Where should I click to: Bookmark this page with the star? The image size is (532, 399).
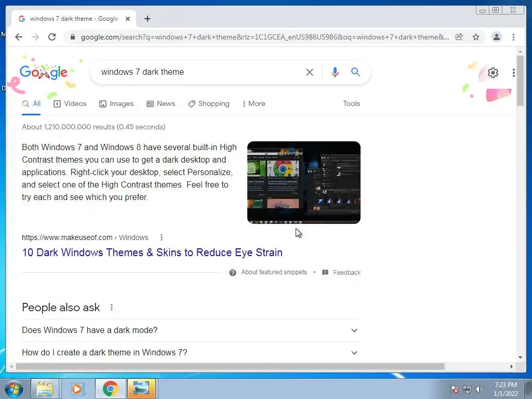point(476,37)
